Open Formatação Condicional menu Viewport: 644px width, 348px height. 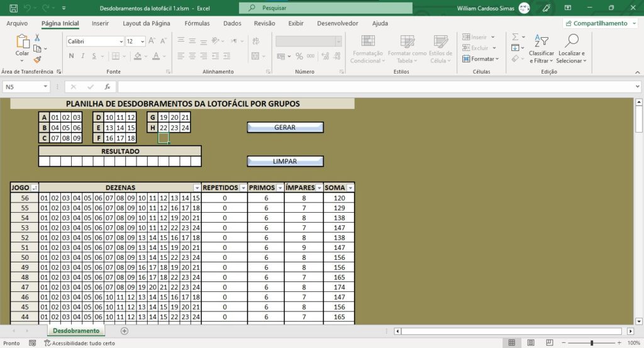(x=367, y=49)
